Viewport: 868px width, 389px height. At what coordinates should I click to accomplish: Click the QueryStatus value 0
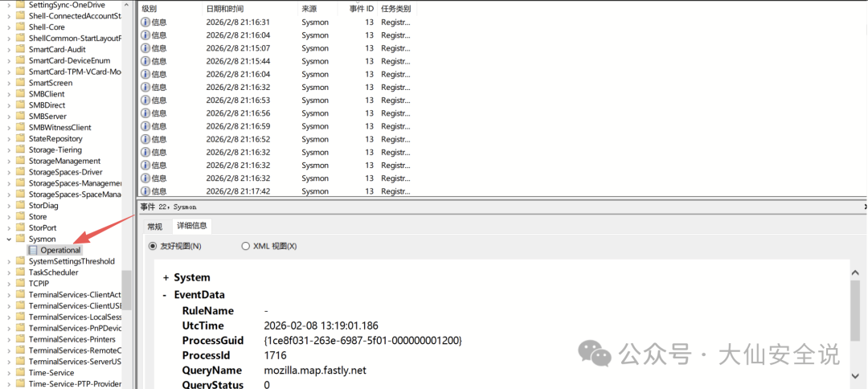(267, 385)
